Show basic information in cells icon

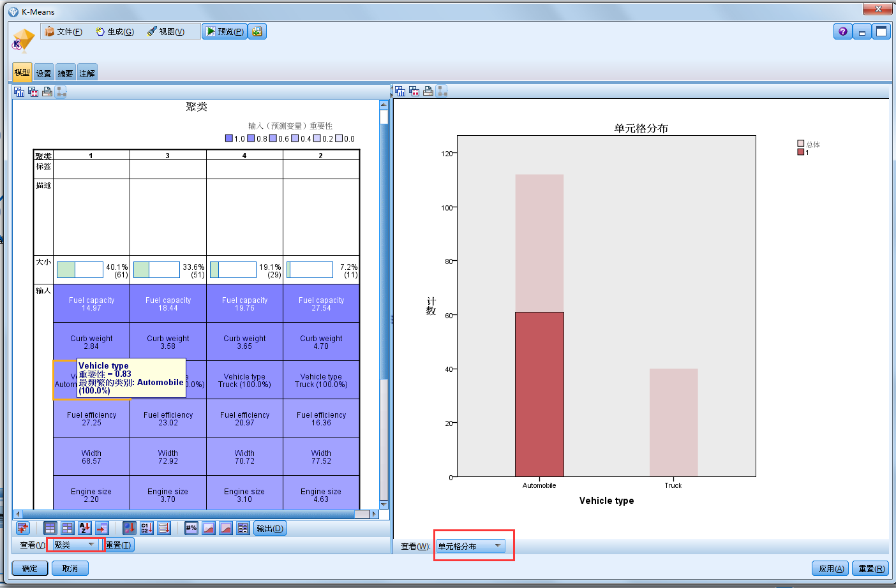pyautogui.click(x=243, y=528)
